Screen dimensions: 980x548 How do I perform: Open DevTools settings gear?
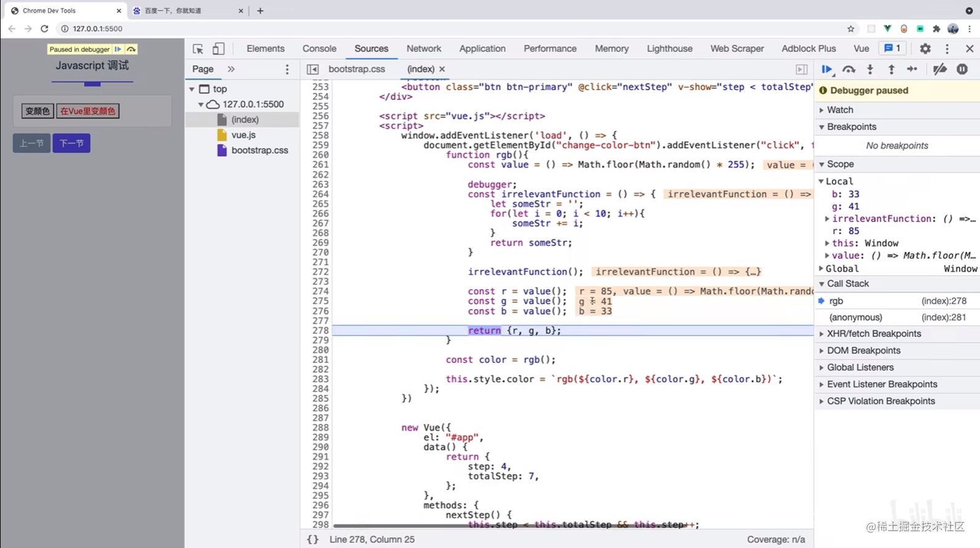925,49
